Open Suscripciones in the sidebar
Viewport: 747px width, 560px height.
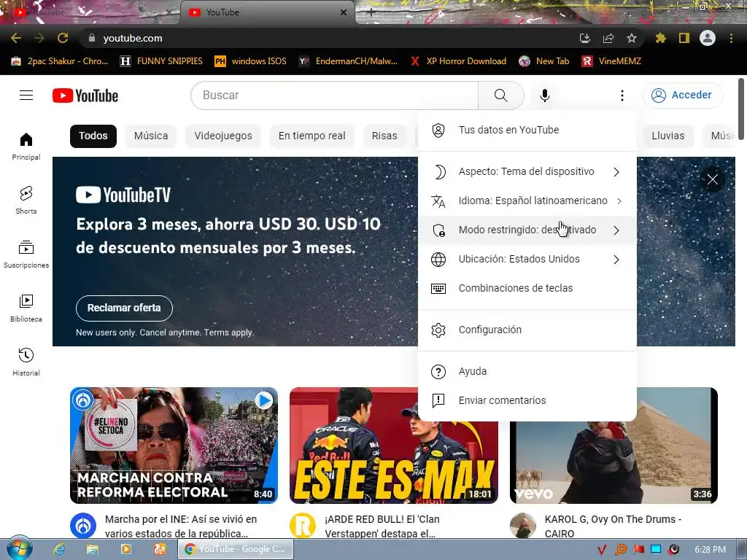pyautogui.click(x=26, y=254)
